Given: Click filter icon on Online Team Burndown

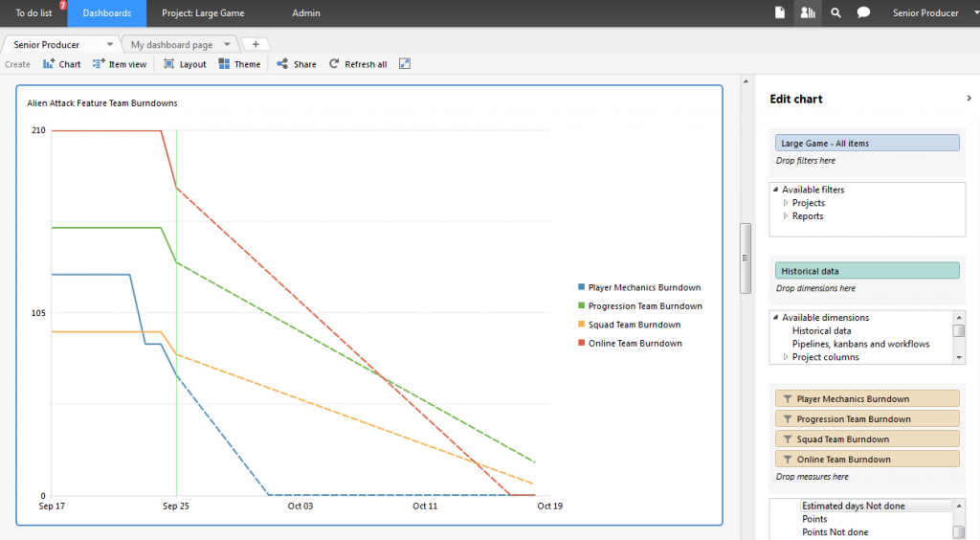Looking at the screenshot, I should click(788, 459).
